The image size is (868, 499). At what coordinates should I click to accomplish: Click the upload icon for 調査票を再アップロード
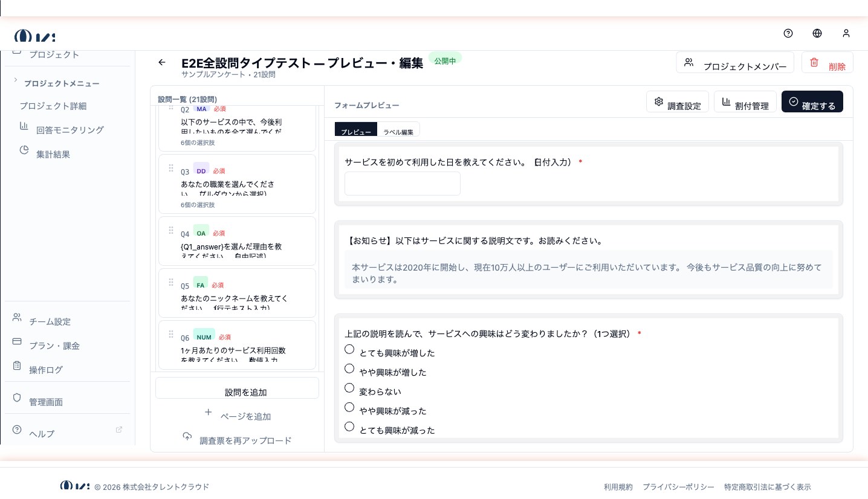pyautogui.click(x=187, y=436)
